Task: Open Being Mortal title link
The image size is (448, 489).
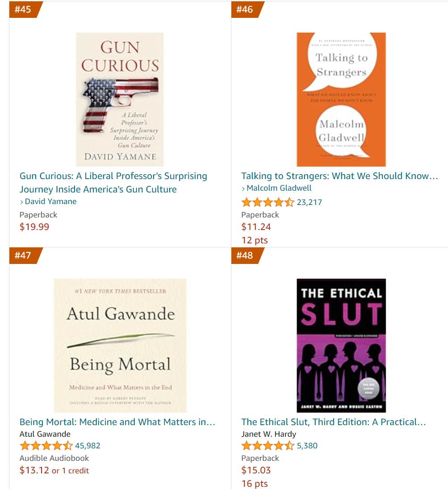Action: tap(117, 422)
